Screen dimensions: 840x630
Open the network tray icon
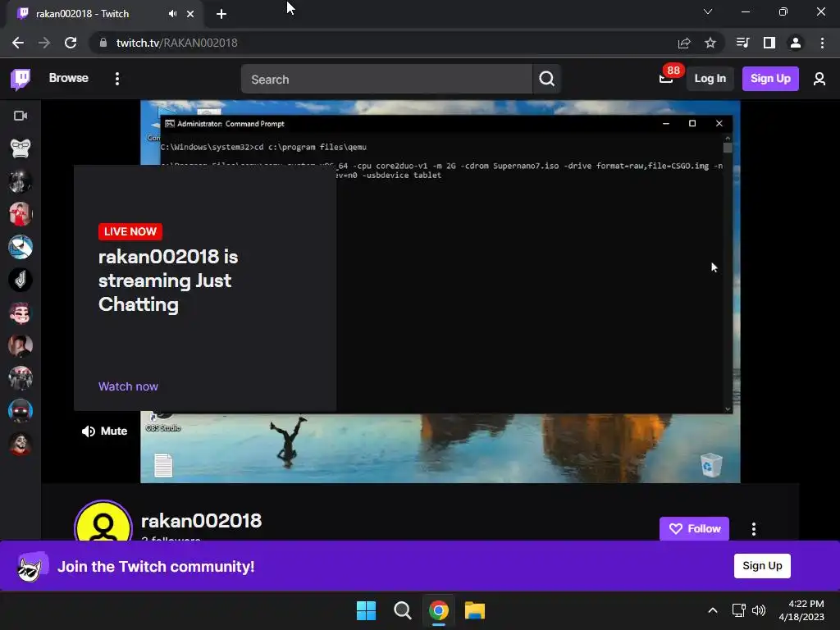(x=739, y=610)
